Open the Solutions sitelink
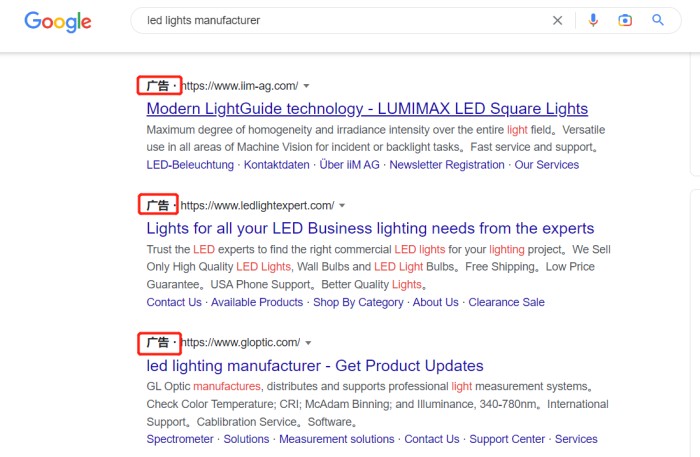The image size is (700, 457). 246,439
